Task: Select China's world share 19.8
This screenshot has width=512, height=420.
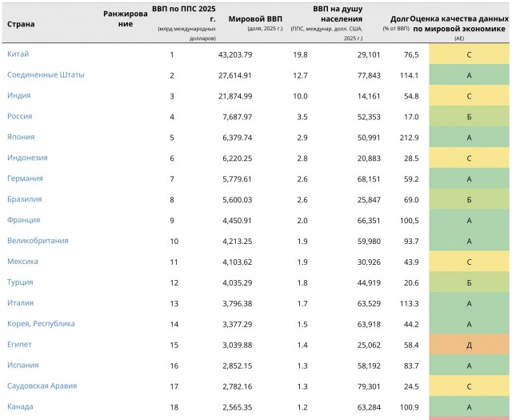Action: coord(301,54)
